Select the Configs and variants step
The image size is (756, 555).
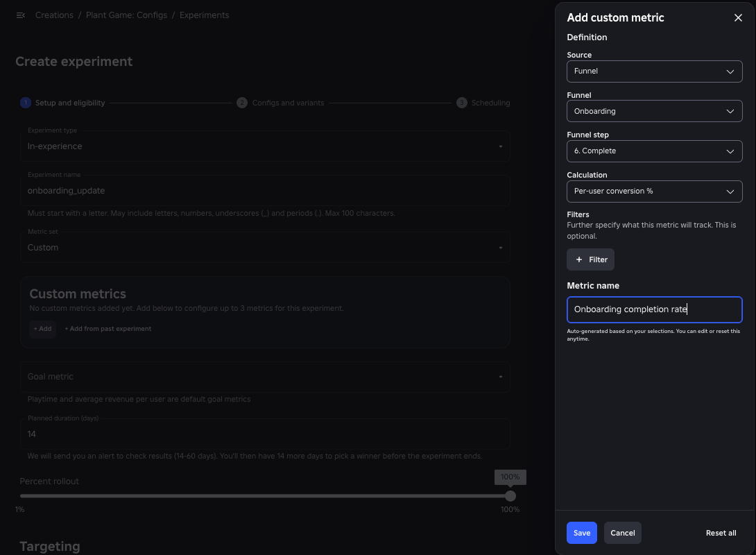pyautogui.click(x=281, y=103)
